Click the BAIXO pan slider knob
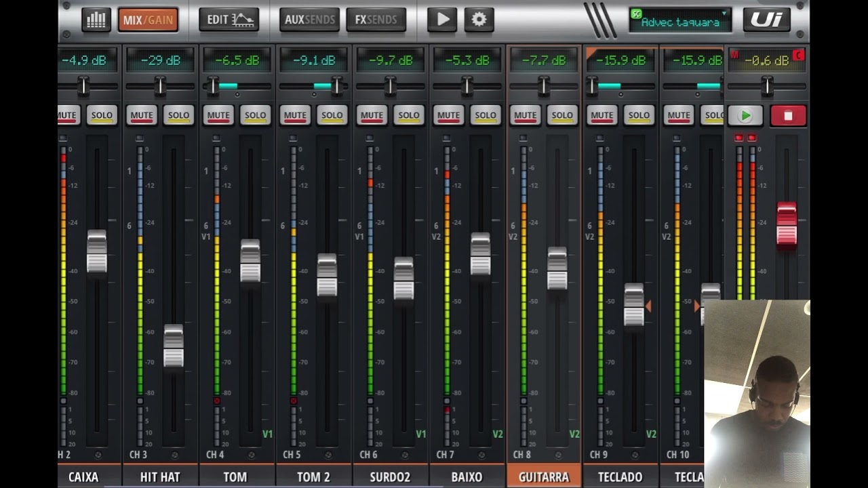This screenshot has width=868, height=488. 467,85
